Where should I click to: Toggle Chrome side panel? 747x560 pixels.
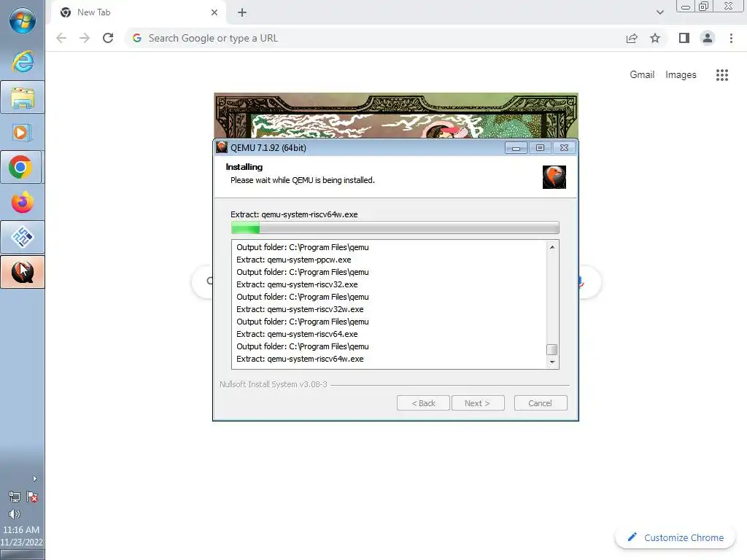pos(684,38)
